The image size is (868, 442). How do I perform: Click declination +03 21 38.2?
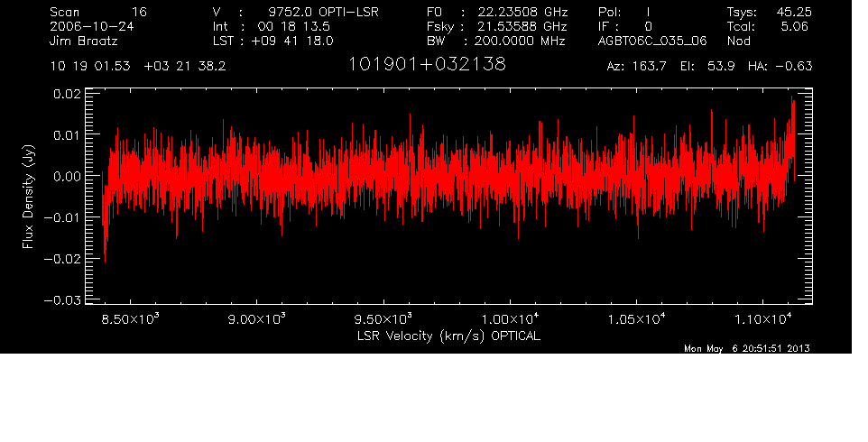[x=184, y=66]
